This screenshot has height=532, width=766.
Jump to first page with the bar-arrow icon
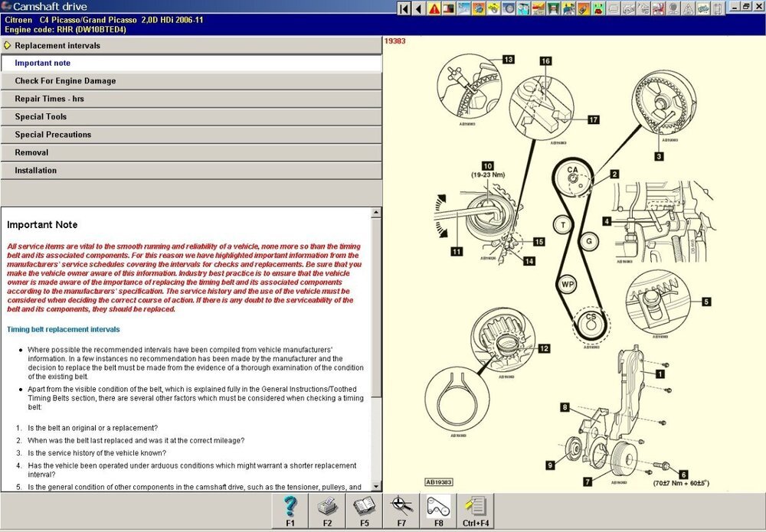pos(404,9)
